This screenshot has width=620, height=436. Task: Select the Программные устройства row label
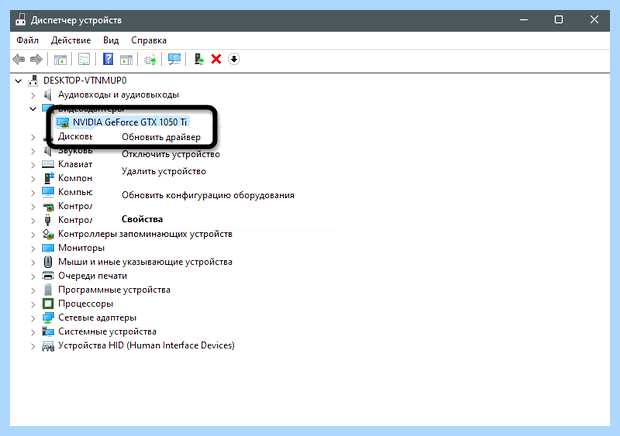114,290
